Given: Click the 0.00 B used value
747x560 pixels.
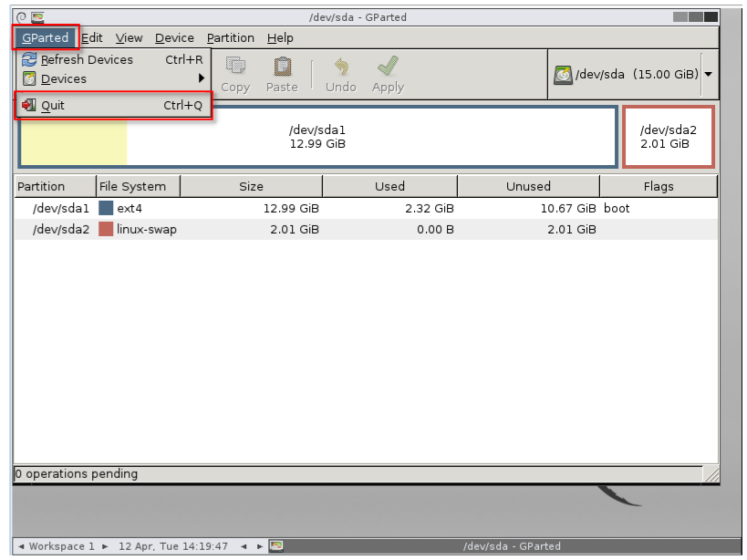Looking at the screenshot, I should [435, 229].
